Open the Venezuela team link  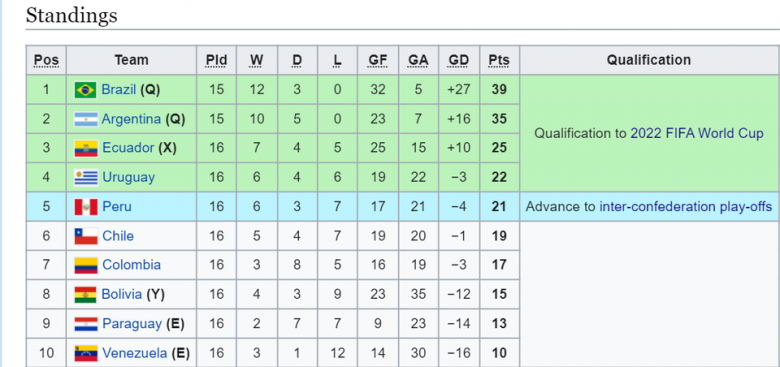(134, 354)
